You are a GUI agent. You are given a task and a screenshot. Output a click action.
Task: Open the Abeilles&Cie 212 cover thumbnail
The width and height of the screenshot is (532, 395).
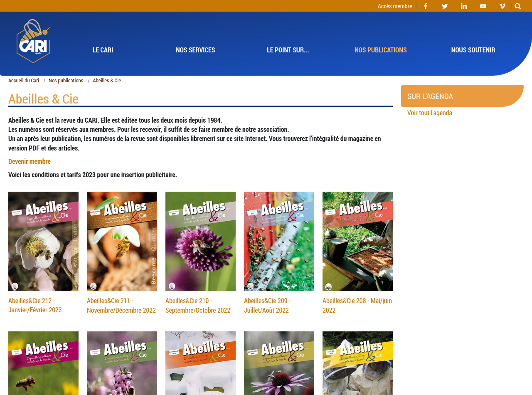click(43, 241)
